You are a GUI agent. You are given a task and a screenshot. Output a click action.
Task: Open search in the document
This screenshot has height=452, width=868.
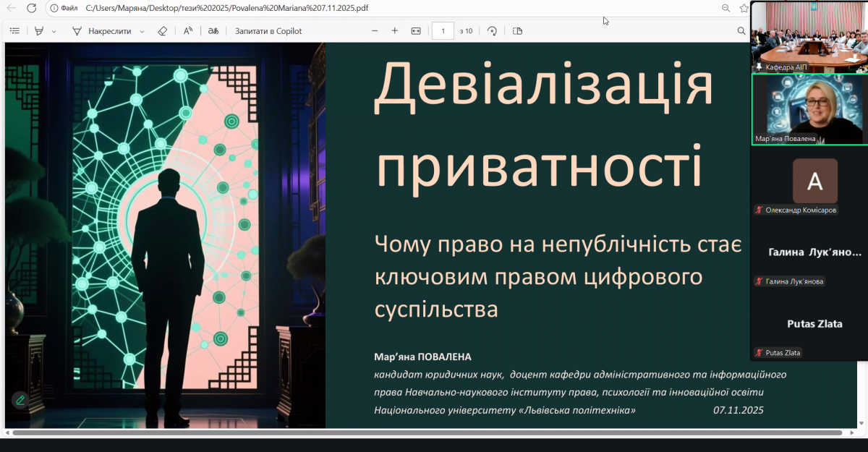coord(742,31)
